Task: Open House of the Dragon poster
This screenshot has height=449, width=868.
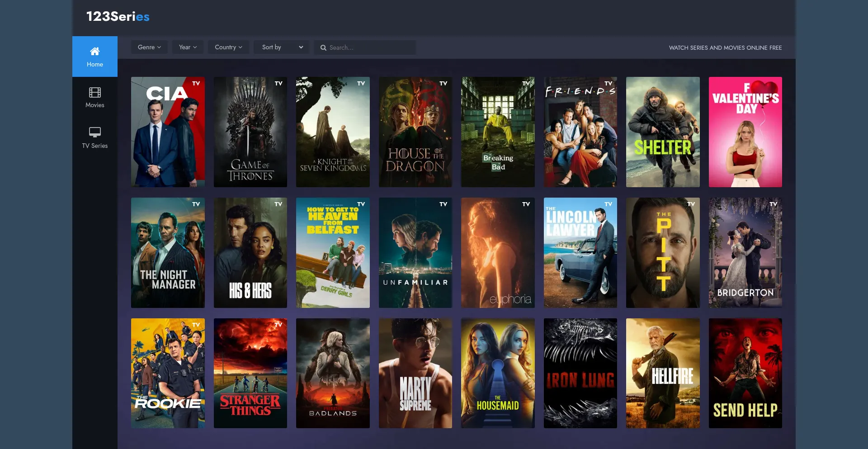Action: click(x=415, y=132)
